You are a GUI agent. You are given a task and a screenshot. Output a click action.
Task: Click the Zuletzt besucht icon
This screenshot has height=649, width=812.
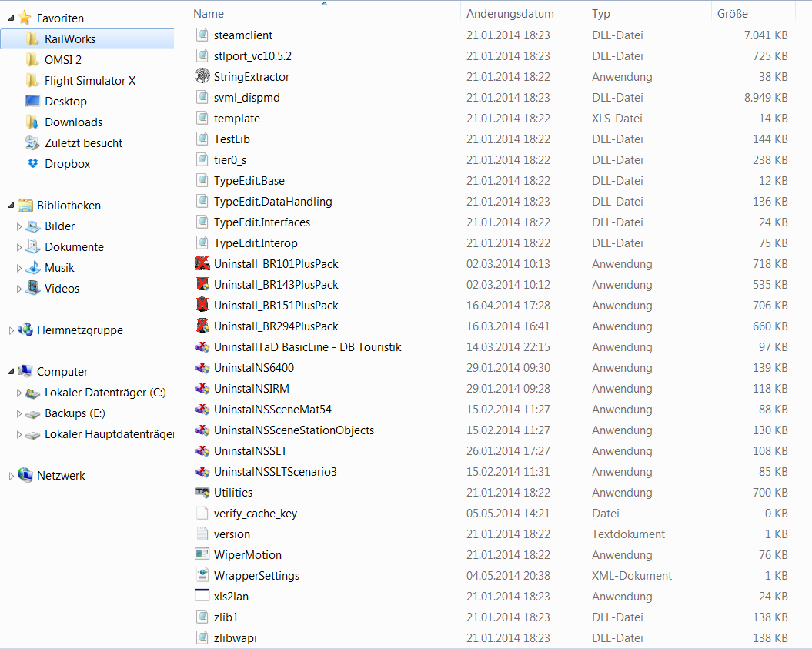32,142
